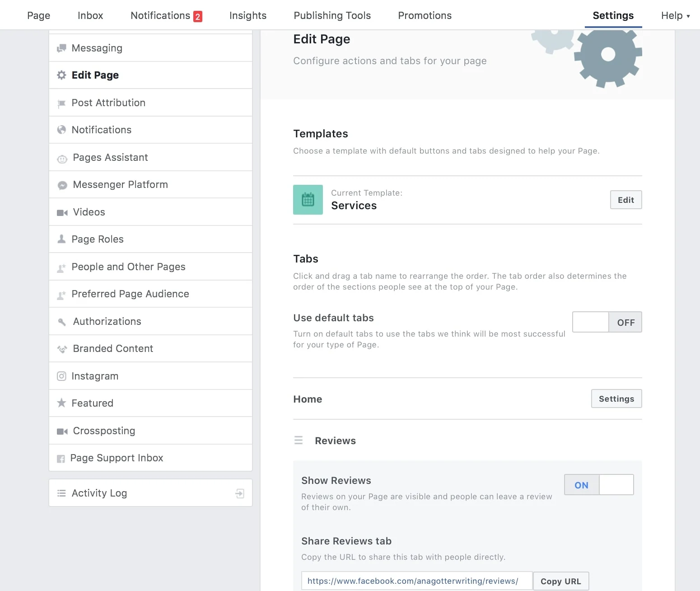Open Activity Log via arrow icon
700x591 pixels.
(x=240, y=493)
